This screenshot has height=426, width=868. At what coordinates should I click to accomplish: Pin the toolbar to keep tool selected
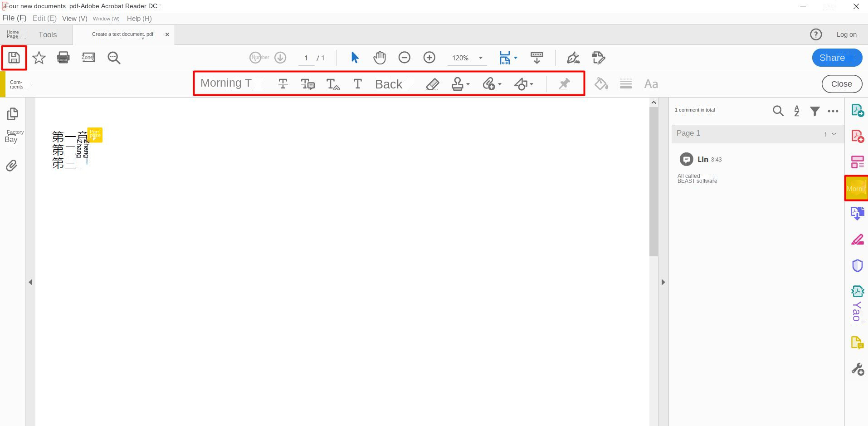[x=564, y=83]
